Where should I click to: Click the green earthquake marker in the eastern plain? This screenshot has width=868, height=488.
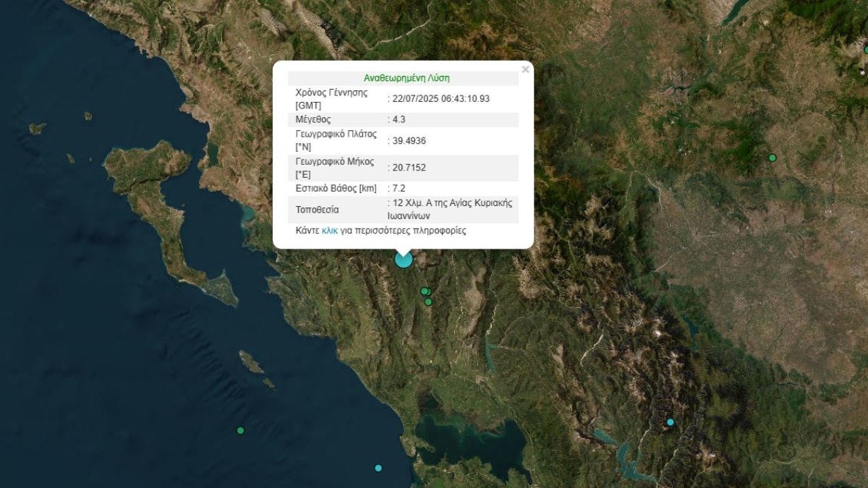pos(772,158)
